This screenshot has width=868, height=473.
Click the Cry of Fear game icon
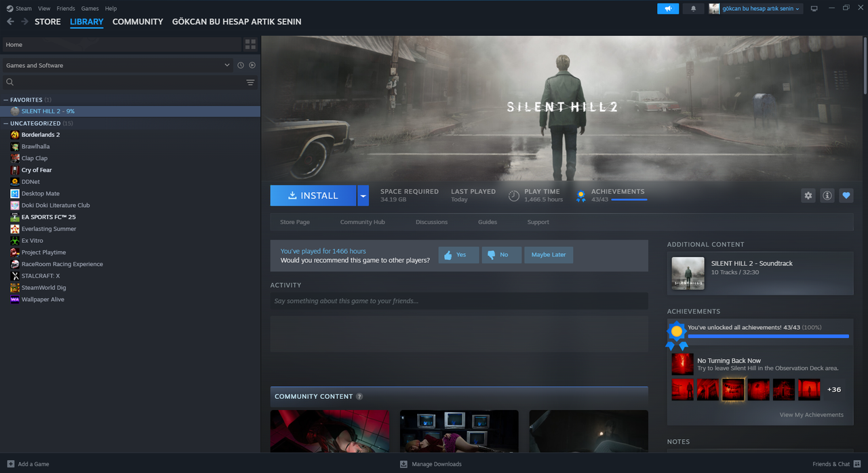tap(15, 170)
